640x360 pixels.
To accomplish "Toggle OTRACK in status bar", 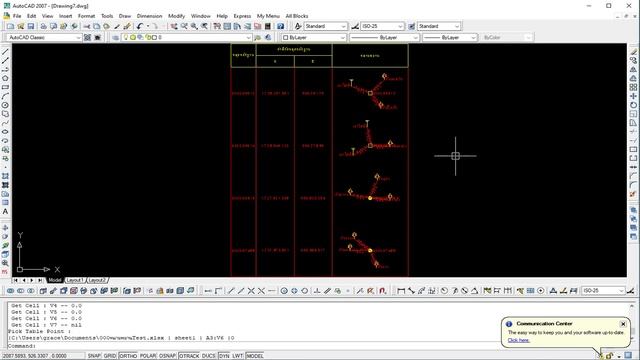I will point(189,356).
